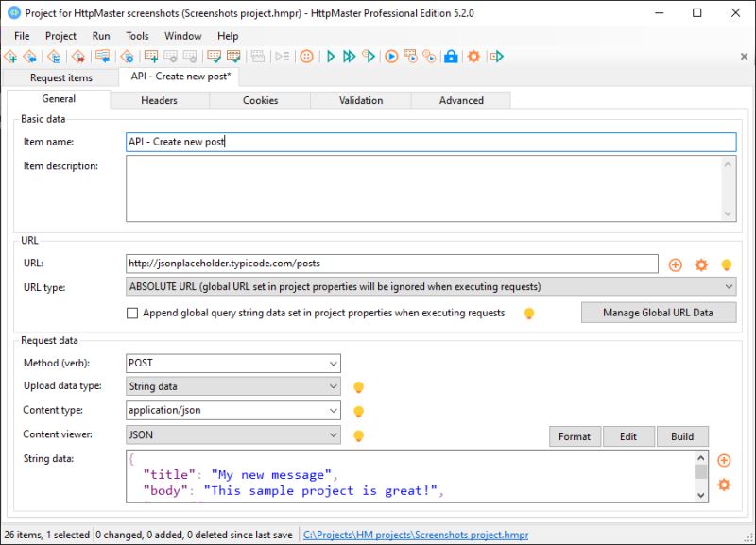
Task: Enable append global query string data checkbox
Action: pos(132,314)
